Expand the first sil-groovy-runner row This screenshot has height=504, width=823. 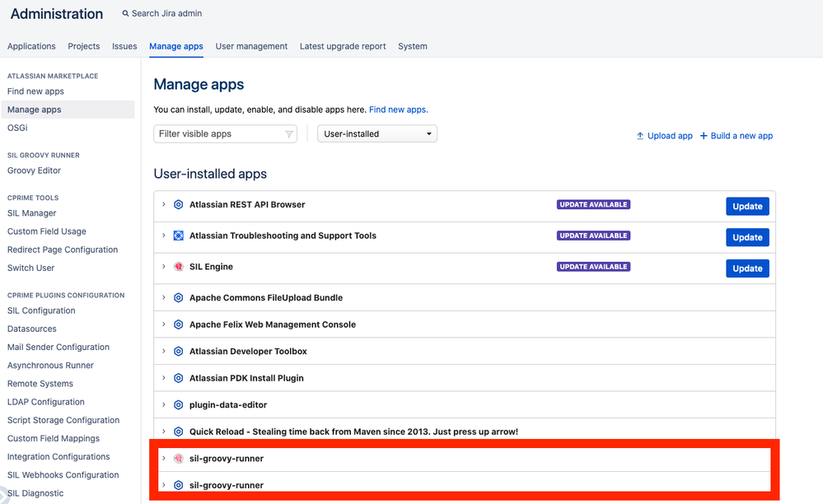[x=164, y=459]
